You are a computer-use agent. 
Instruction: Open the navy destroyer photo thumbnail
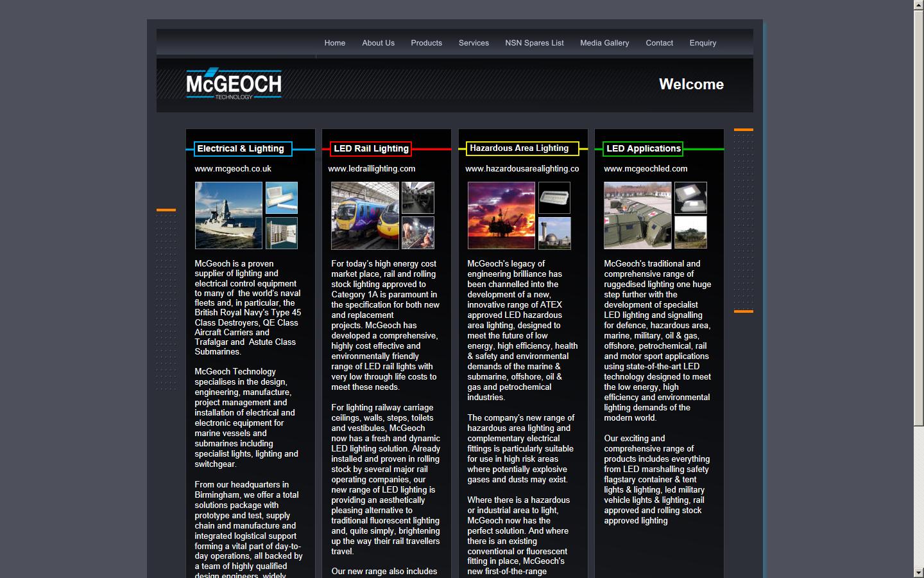tap(228, 215)
